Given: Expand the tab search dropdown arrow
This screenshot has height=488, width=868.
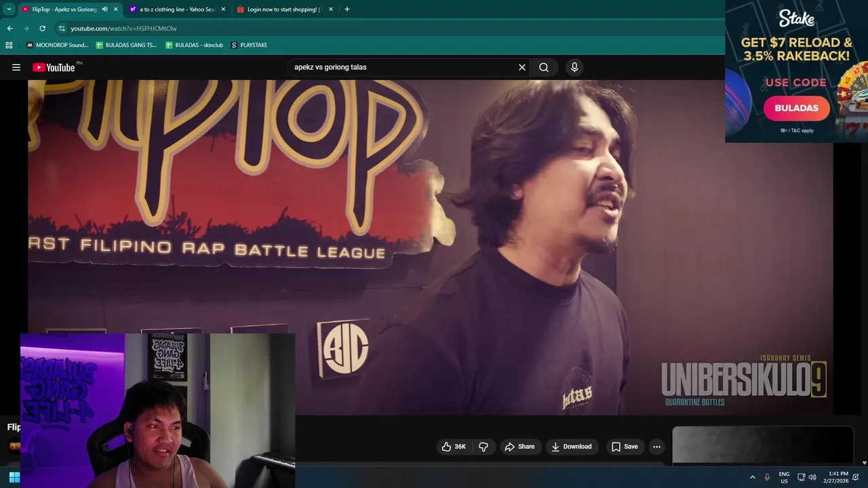Looking at the screenshot, I should pos(9,9).
